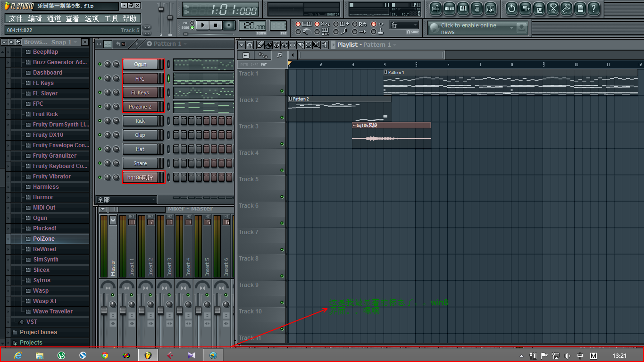Image resolution: width=644 pixels, height=362 pixels.
Task: Open the audio editor scissors-tools icon
Action: pyautogui.click(x=553, y=8)
